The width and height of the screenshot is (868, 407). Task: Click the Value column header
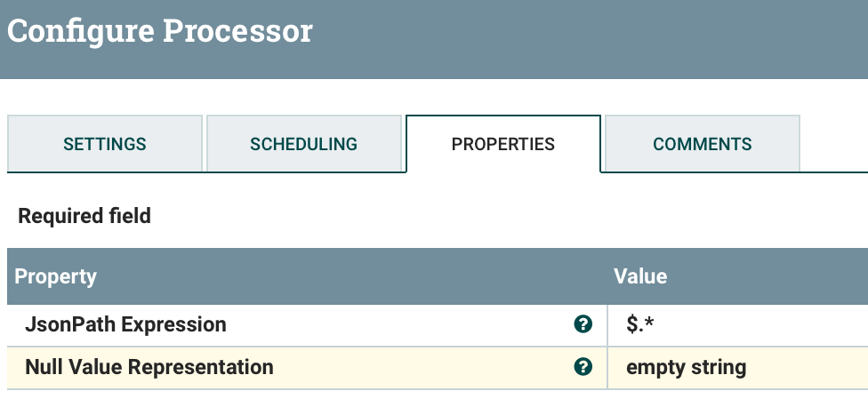[640, 276]
